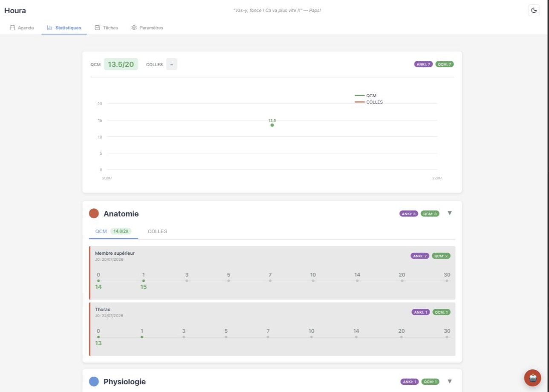
Task: Click the Membre supérieur chapter title
Action: point(115,253)
